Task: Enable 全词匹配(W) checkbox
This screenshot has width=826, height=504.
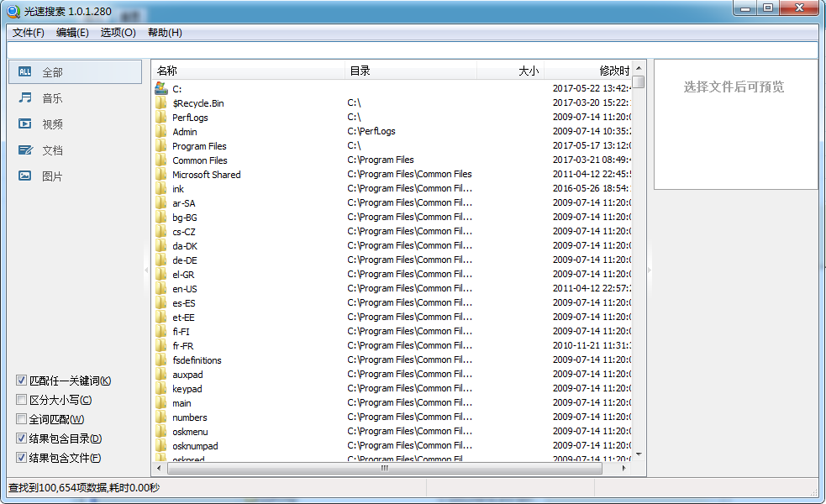Action: coord(21,418)
